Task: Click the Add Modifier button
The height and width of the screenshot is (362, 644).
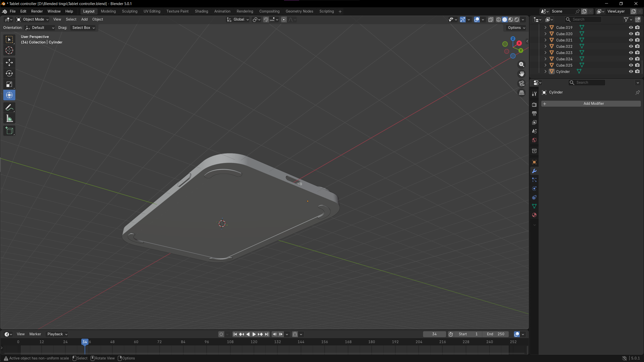Action: coord(591,104)
